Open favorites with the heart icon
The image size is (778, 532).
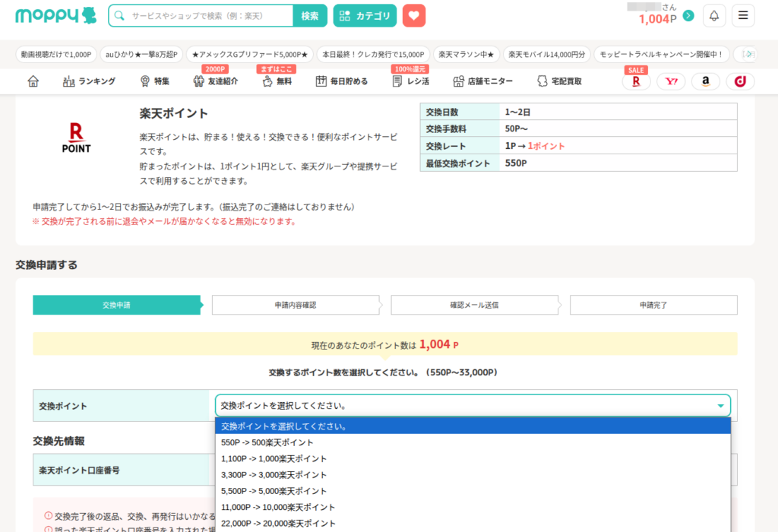[414, 16]
